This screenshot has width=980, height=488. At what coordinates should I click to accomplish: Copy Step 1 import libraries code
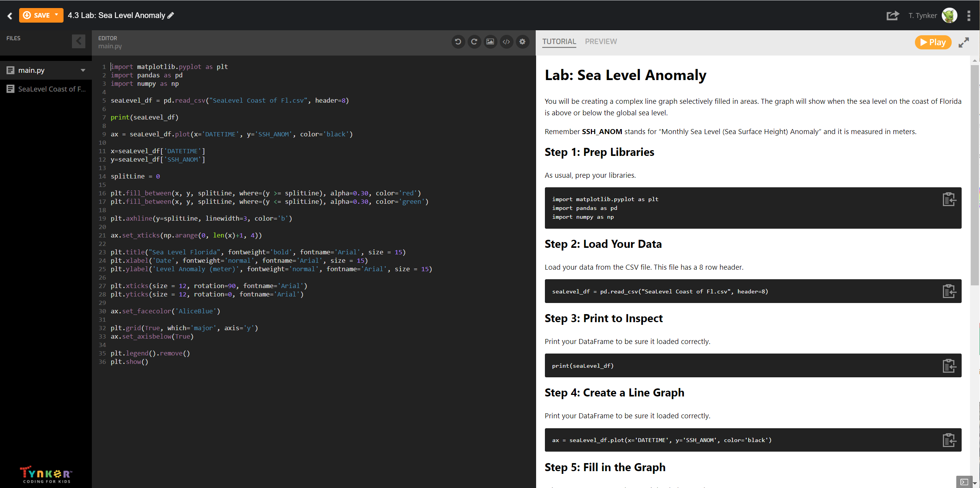point(949,199)
